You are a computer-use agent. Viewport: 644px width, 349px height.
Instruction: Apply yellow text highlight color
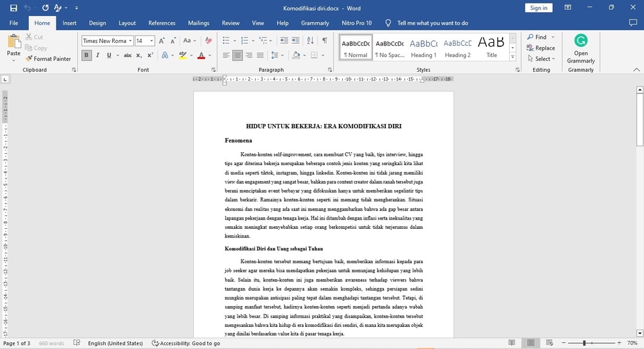click(182, 55)
